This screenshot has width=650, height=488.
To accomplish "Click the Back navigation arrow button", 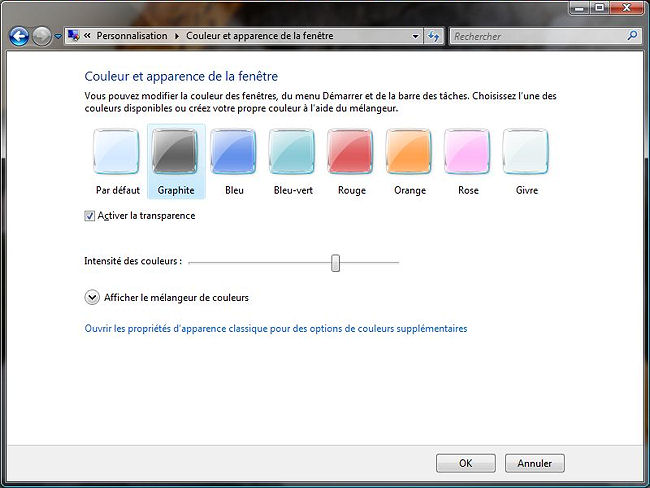I will (18, 36).
